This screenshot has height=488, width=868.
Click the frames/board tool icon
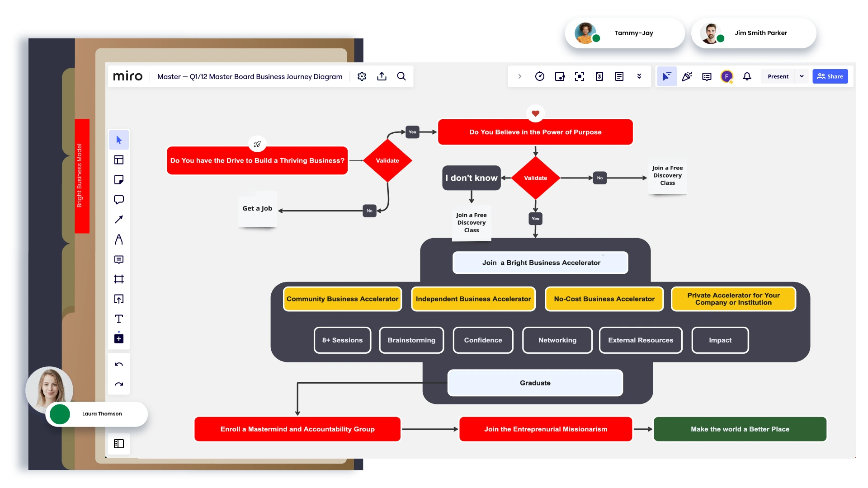(x=118, y=279)
